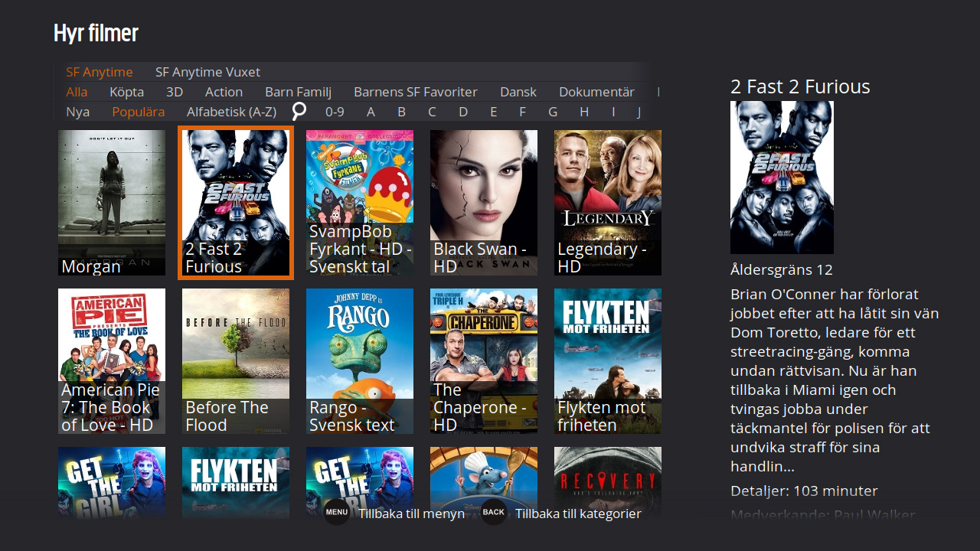Viewport: 980px width, 551px height.
Task: Filter by 3D category
Action: tap(175, 92)
